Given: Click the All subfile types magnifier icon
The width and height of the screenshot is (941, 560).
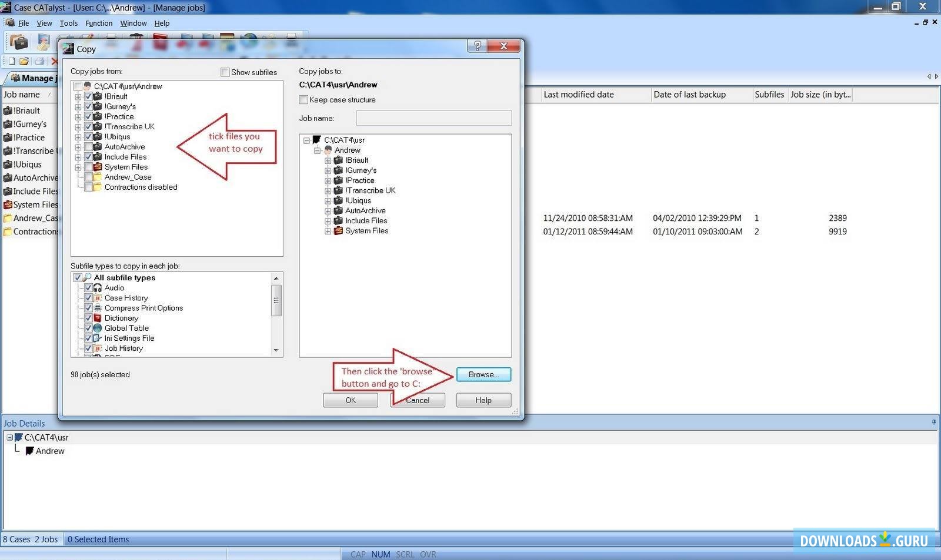Looking at the screenshot, I should pos(87,278).
